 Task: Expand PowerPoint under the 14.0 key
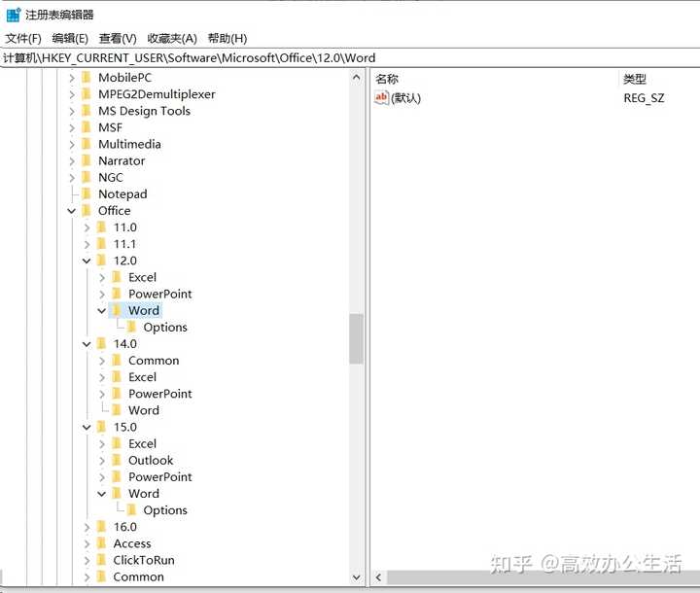[x=102, y=394]
